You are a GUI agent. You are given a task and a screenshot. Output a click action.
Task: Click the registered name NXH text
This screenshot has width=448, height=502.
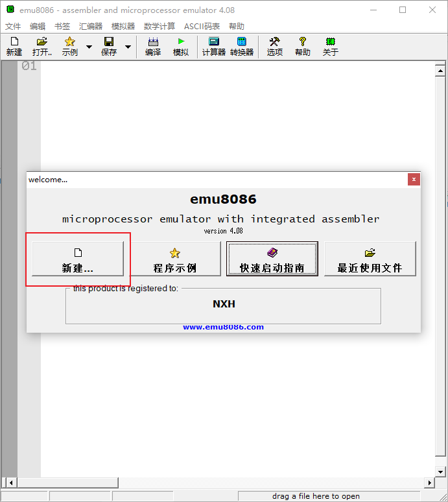(224, 304)
